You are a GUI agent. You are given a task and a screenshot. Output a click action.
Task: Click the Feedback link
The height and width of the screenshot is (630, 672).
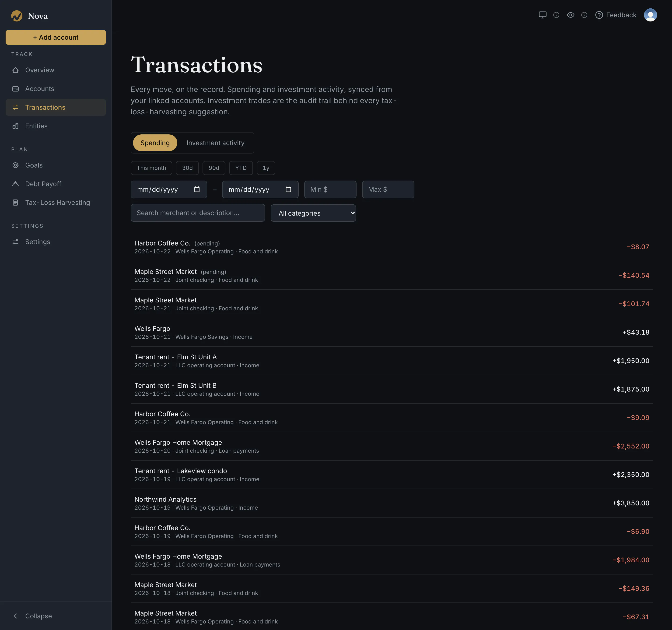click(616, 15)
